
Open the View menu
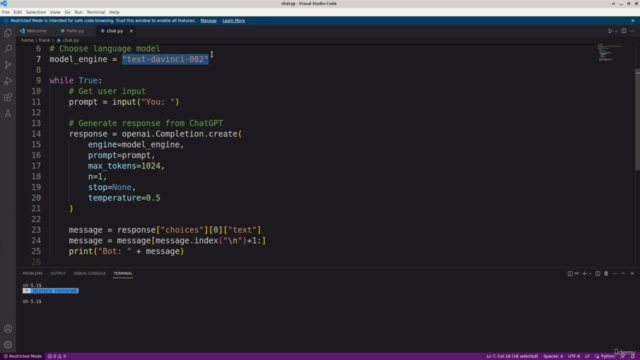(55, 12)
